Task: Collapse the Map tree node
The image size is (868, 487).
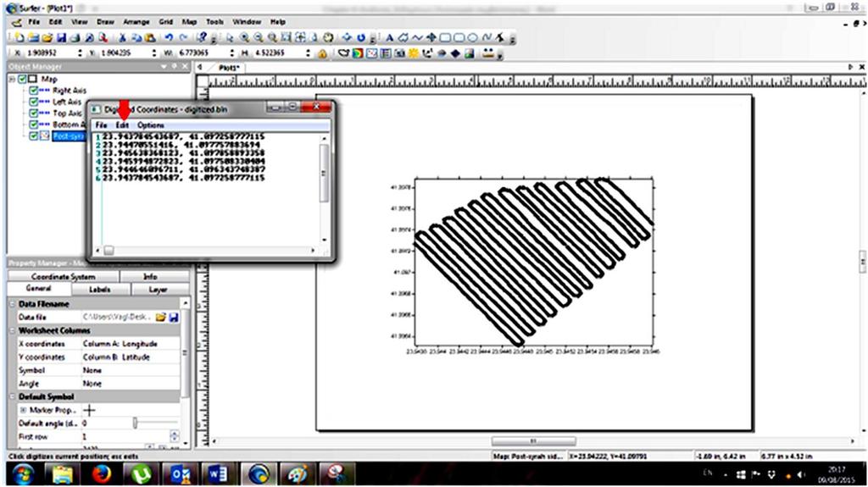Action: click(12, 79)
